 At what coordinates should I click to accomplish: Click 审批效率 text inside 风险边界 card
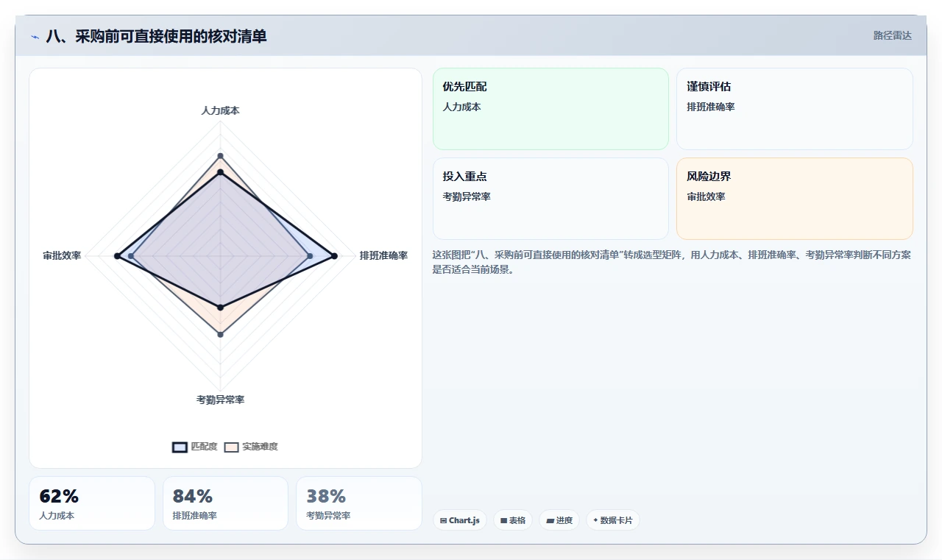(706, 196)
